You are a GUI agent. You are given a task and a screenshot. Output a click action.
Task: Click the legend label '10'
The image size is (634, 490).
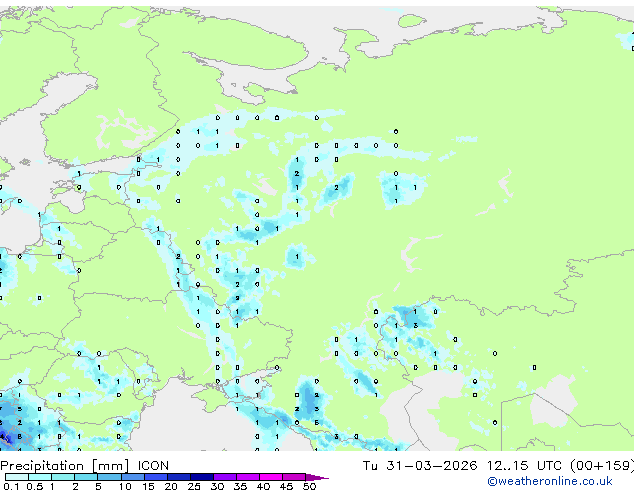(125, 486)
